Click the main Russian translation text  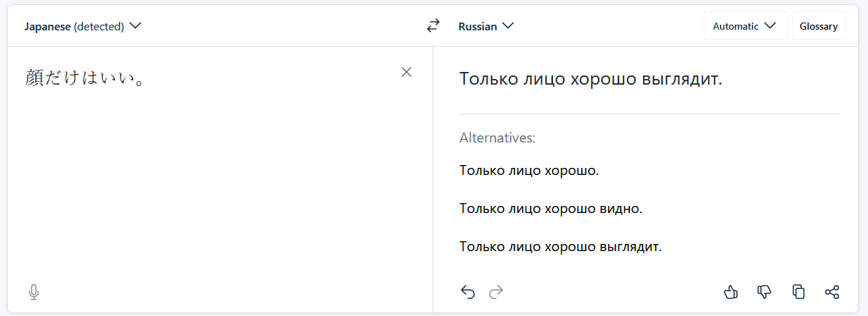[x=591, y=78]
